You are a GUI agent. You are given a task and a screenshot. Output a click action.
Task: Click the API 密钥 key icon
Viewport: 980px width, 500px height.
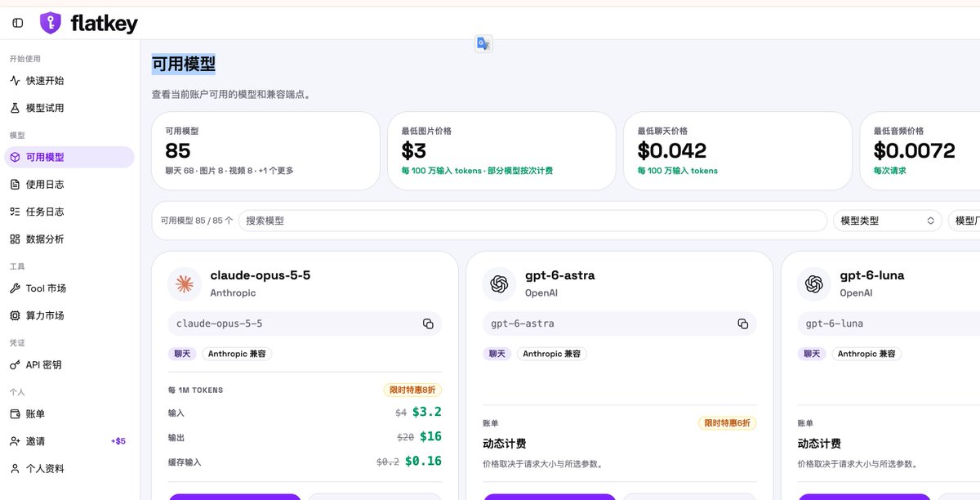point(15,364)
